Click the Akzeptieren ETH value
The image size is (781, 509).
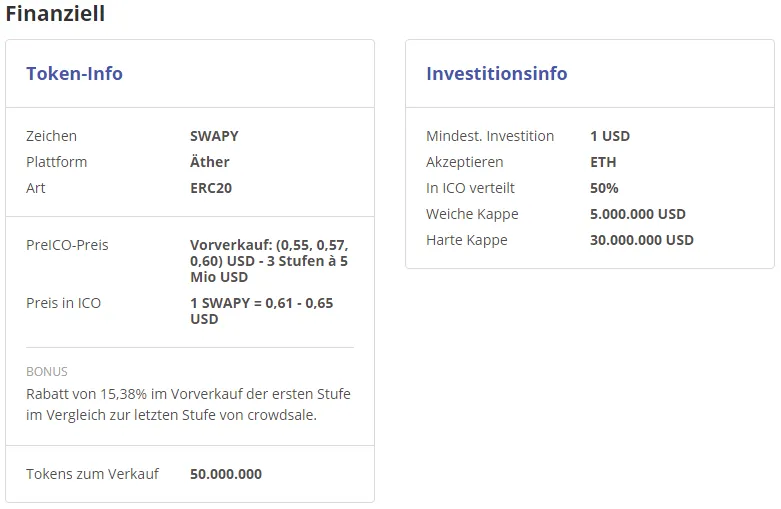pyautogui.click(x=603, y=162)
